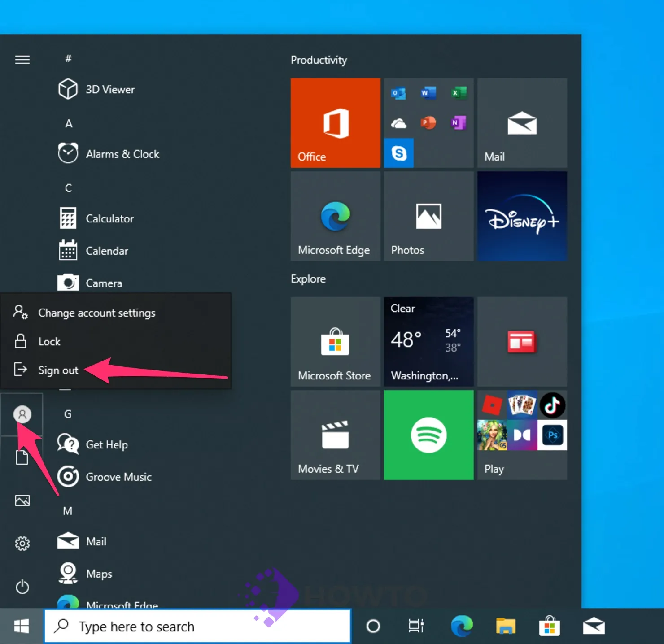Open Excel in the Office apps tile
Image resolution: width=664 pixels, height=644 pixels.
[459, 93]
